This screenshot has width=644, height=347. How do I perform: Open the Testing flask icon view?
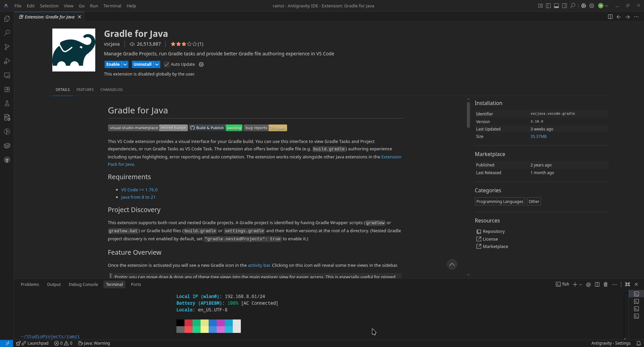click(x=7, y=103)
